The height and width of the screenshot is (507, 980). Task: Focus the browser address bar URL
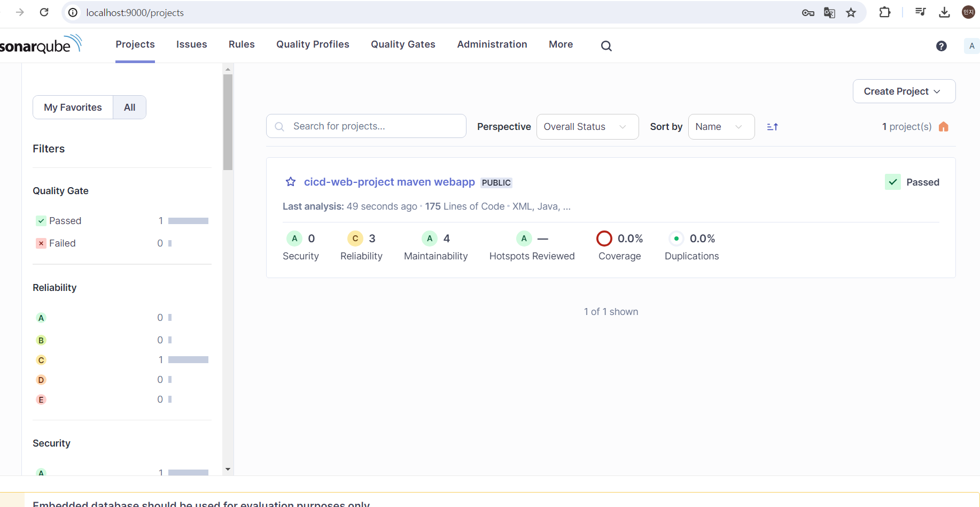coord(135,12)
